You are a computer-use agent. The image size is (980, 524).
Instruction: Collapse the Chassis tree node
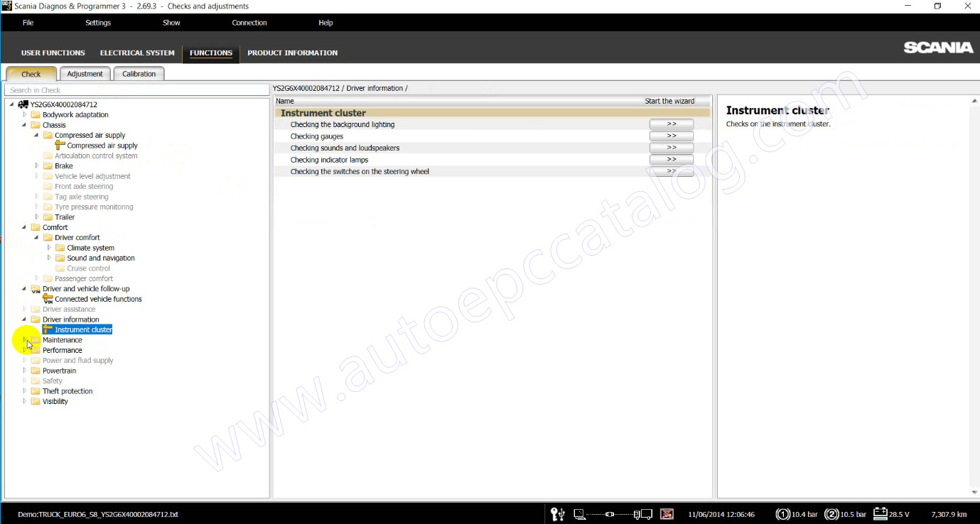pos(25,125)
